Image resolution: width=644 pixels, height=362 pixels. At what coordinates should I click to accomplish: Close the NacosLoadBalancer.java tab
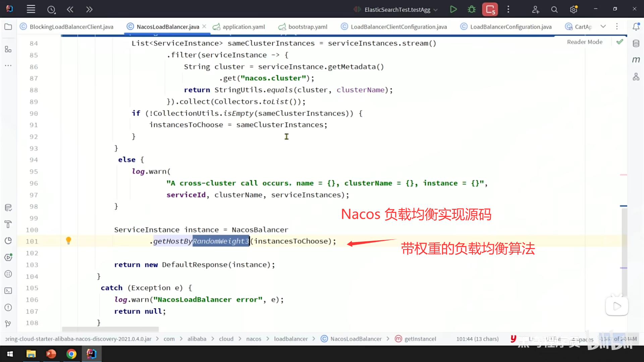pos(204,26)
